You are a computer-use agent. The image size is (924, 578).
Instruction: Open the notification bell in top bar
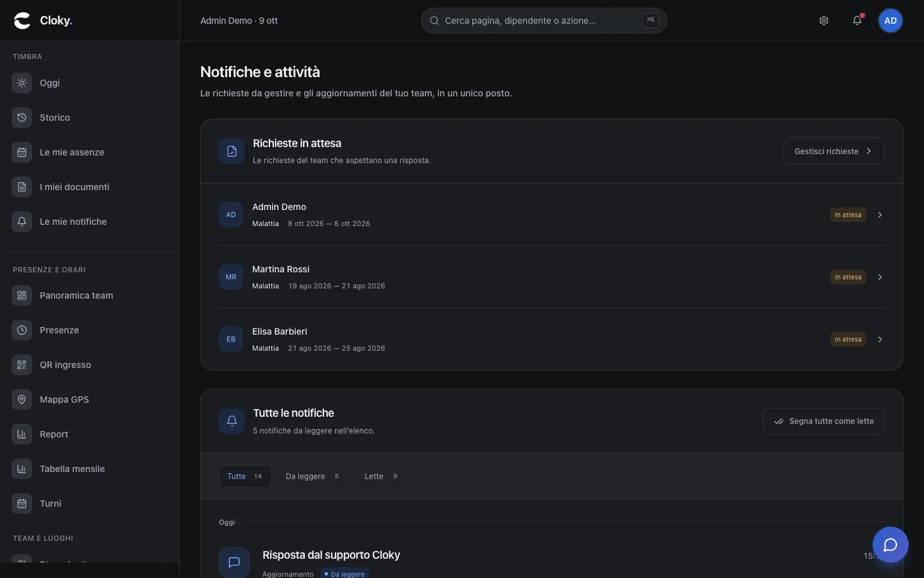857,21
